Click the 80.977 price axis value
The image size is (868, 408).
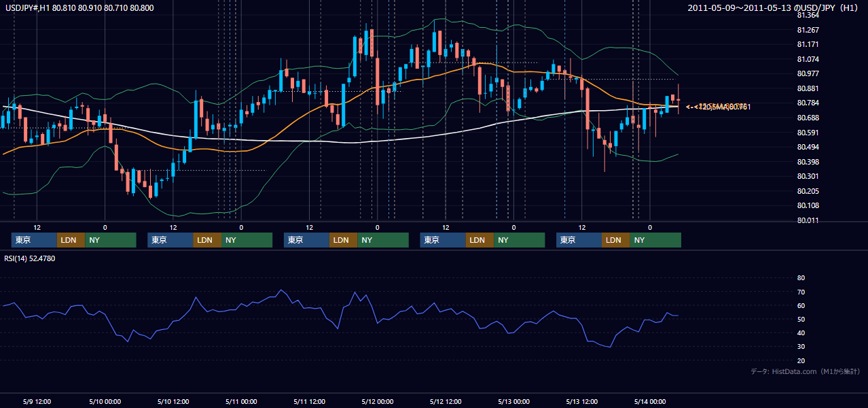[808, 73]
